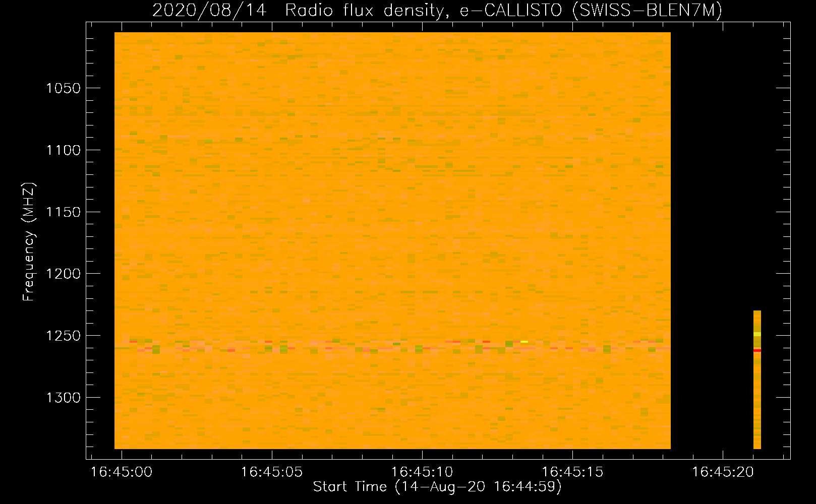
Task: Click the 'Frequency (MHZ)' axis label
Action: tap(29, 242)
